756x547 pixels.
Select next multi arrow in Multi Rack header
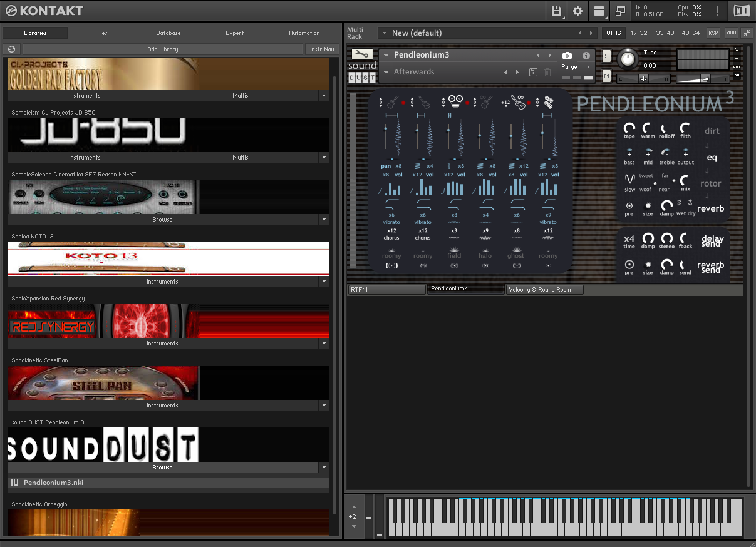[590, 33]
